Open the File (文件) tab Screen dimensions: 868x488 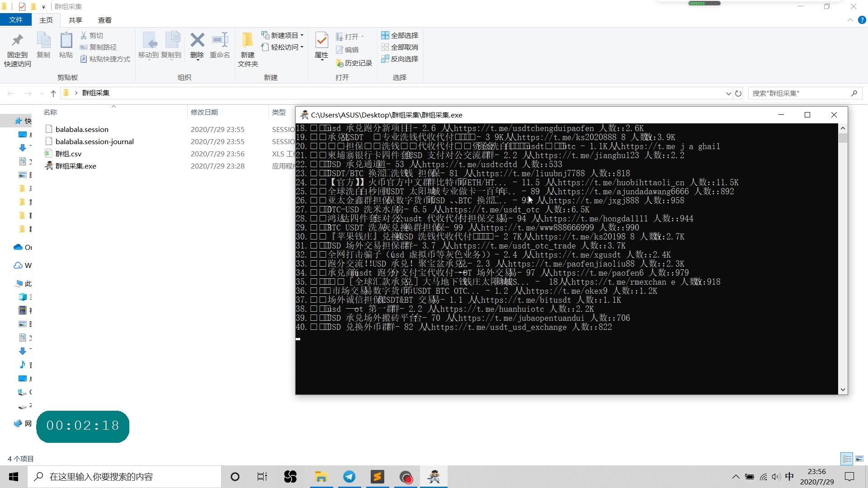[x=16, y=20]
